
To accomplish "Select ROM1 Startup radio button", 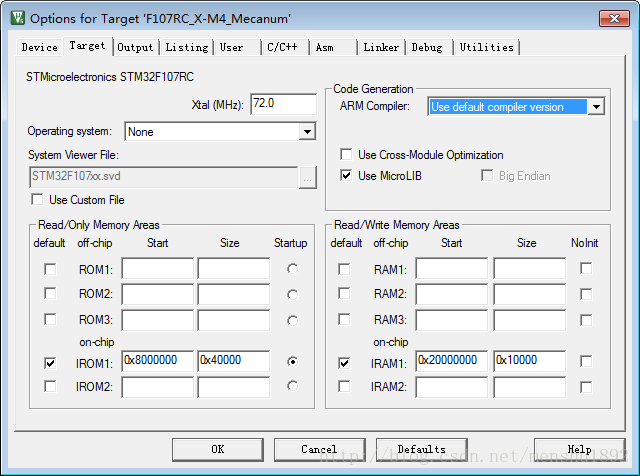I will point(292,269).
